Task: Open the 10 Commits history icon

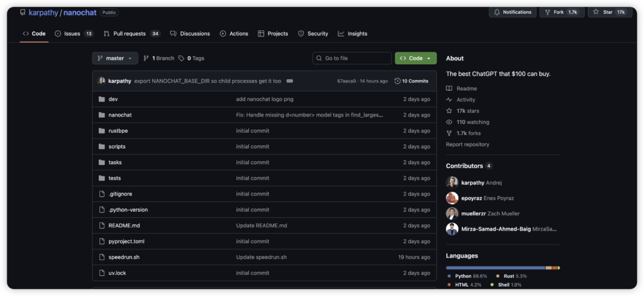Action: click(x=397, y=81)
